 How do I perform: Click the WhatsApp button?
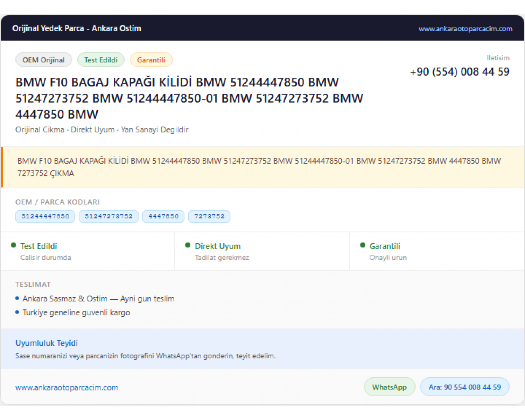pos(390,387)
